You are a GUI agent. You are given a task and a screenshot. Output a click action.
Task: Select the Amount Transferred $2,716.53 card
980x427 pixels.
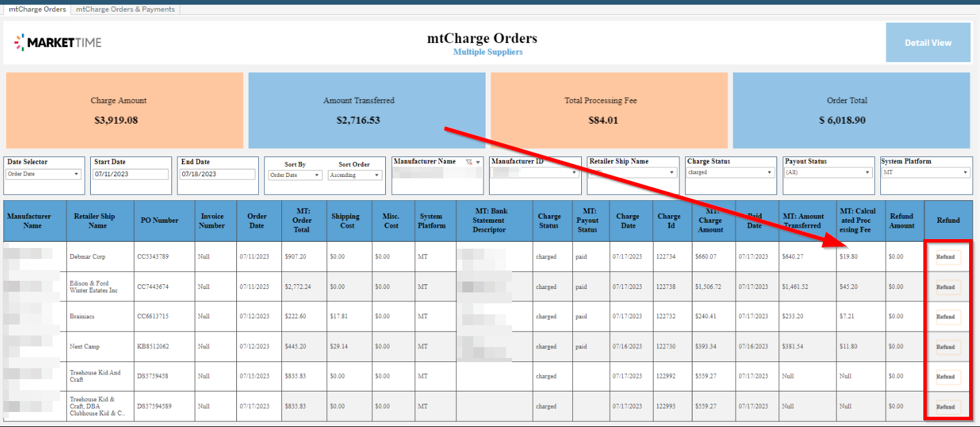coord(367,111)
